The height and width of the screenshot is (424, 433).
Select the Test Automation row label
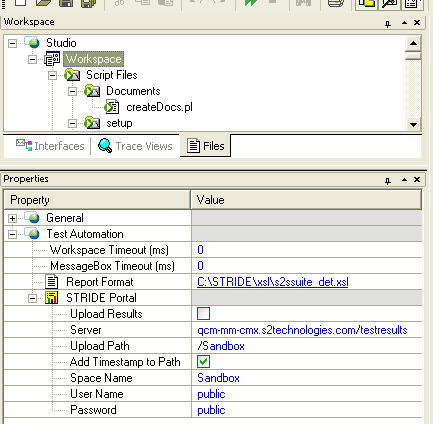[x=85, y=234]
